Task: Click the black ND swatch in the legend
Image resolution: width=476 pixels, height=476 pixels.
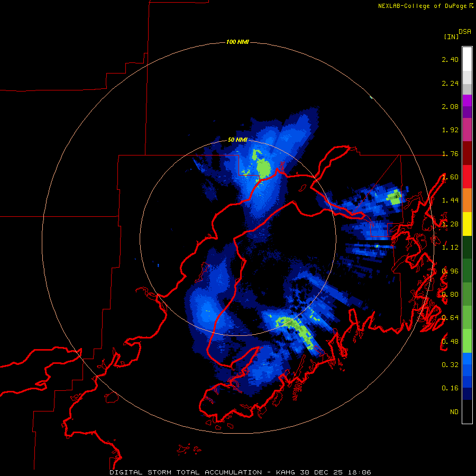Action: coord(467,411)
